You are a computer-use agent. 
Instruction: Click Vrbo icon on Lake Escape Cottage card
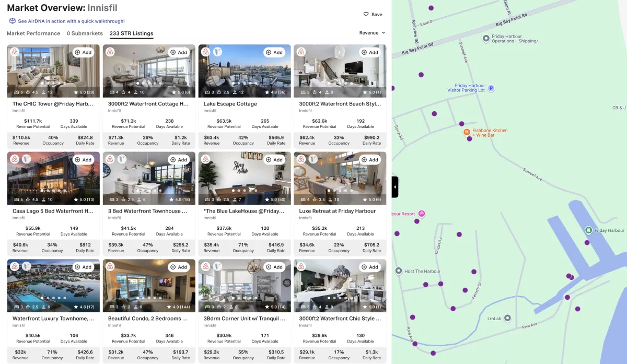click(x=217, y=52)
